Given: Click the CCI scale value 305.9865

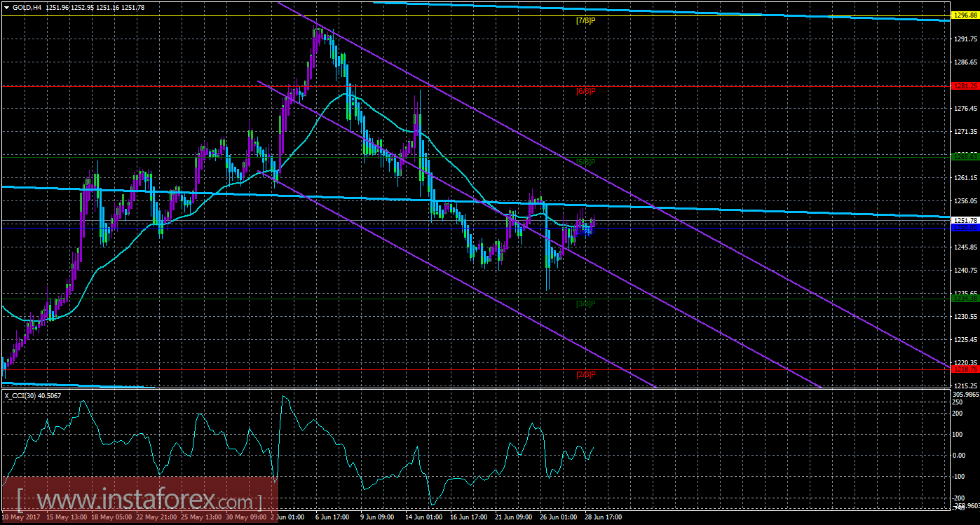Looking at the screenshot, I should pyautogui.click(x=967, y=394).
